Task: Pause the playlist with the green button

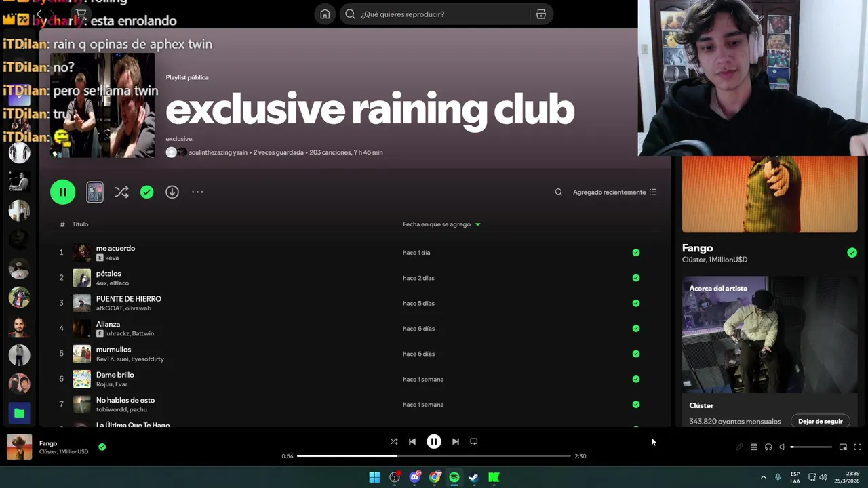Action: pyautogui.click(x=62, y=192)
